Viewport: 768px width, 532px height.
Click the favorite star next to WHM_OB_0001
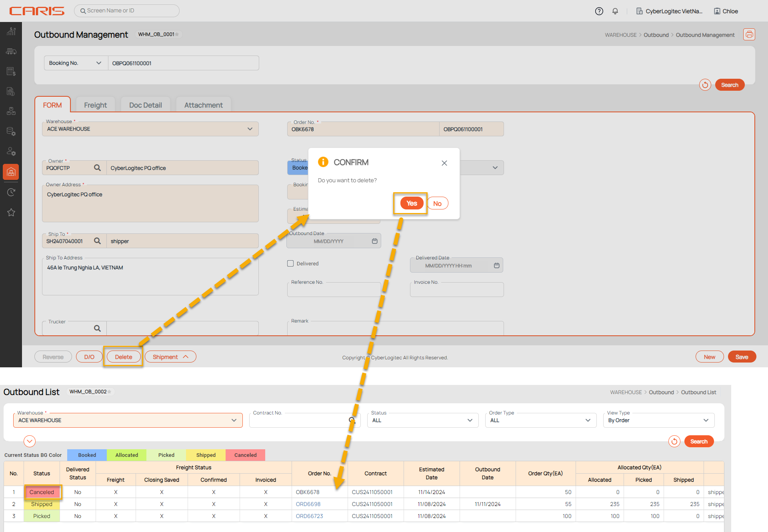coord(177,34)
